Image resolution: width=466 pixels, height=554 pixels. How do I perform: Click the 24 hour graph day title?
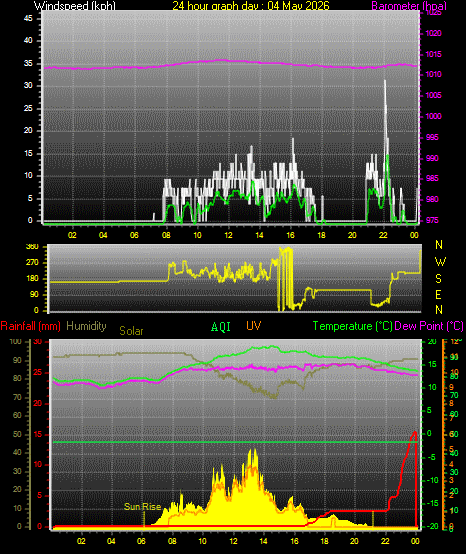pyautogui.click(x=251, y=6)
